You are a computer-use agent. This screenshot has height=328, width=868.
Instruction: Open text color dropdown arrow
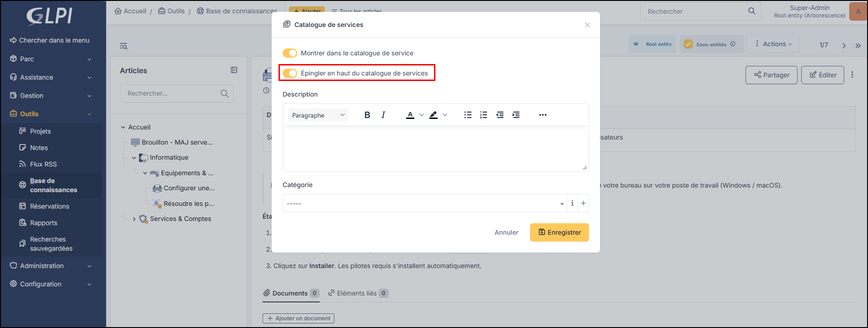[422, 115]
